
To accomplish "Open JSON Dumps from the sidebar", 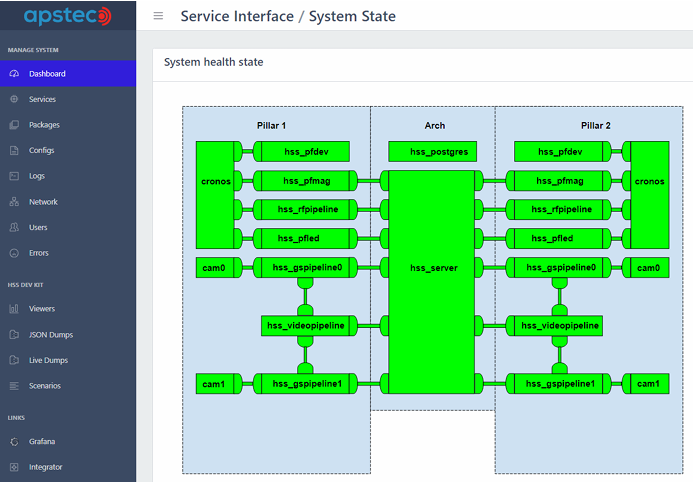I will click(51, 335).
